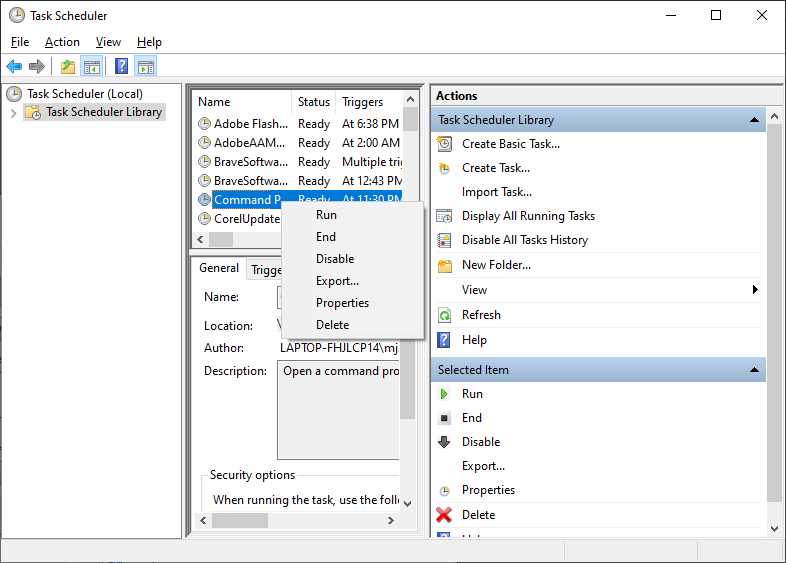This screenshot has width=786, height=563.
Task: Expand the Task Scheduler Library tree node
Action: click(13, 113)
